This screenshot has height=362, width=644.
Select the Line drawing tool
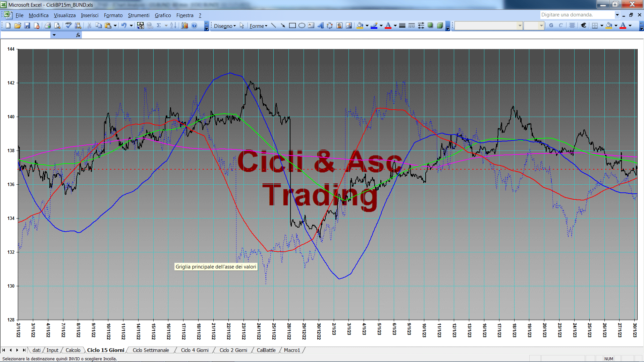273,25
